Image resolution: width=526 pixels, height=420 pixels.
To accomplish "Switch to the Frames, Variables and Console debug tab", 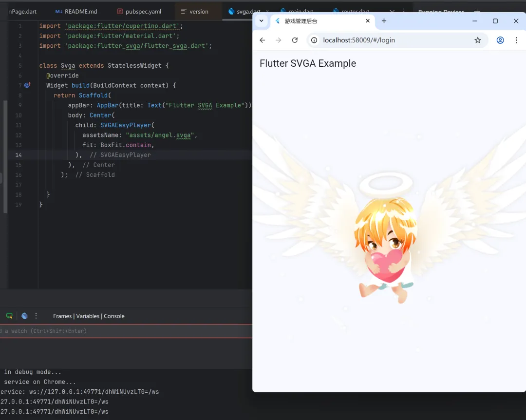I will tap(89, 316).
